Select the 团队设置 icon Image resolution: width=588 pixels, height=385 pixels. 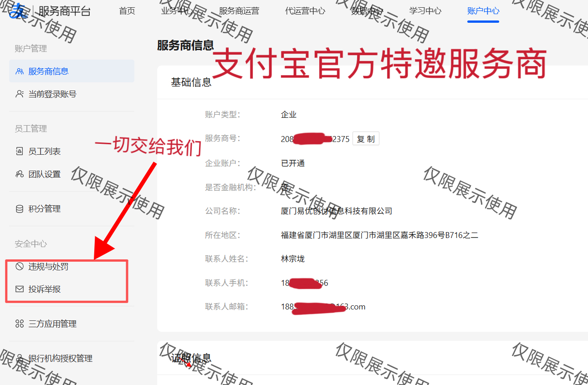[20, 174]
